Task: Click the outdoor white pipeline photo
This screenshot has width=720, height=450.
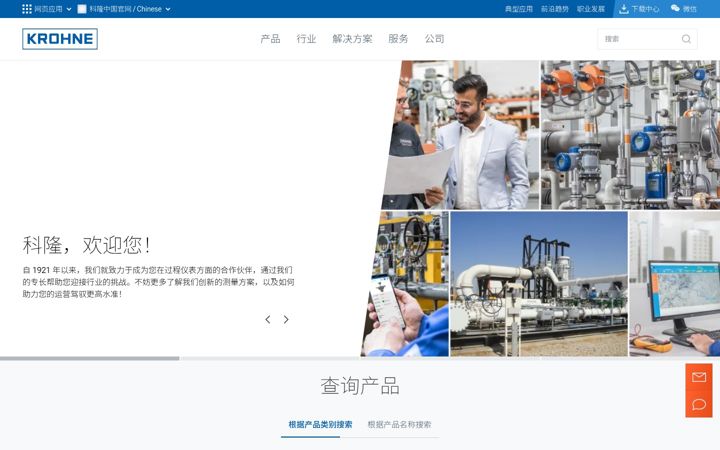Action: [539, 284]
